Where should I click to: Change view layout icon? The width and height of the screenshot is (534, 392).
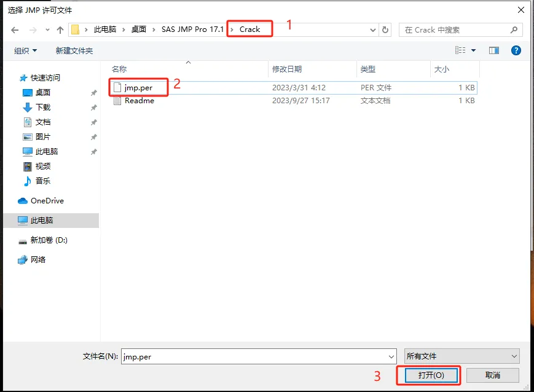tap(460, 50)
